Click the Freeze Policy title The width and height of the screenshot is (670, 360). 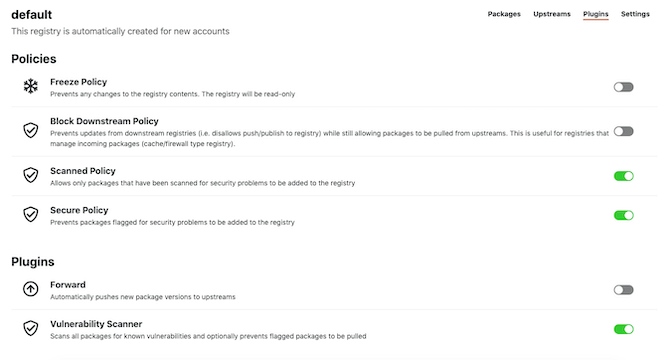79,82
